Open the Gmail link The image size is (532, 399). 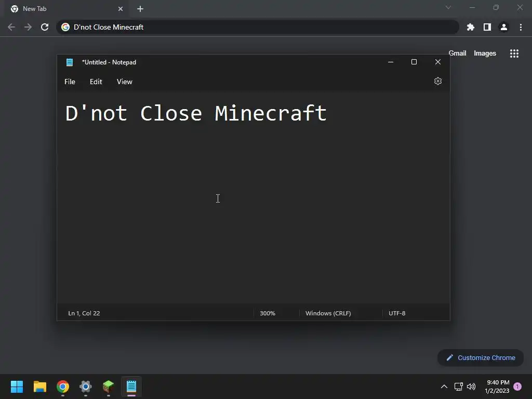tap(457, 54)
